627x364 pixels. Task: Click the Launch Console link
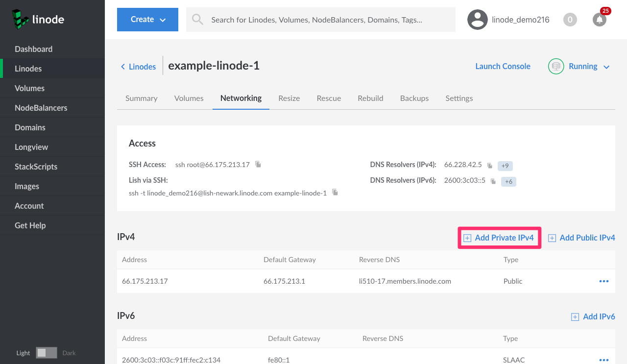click(503, 66)
